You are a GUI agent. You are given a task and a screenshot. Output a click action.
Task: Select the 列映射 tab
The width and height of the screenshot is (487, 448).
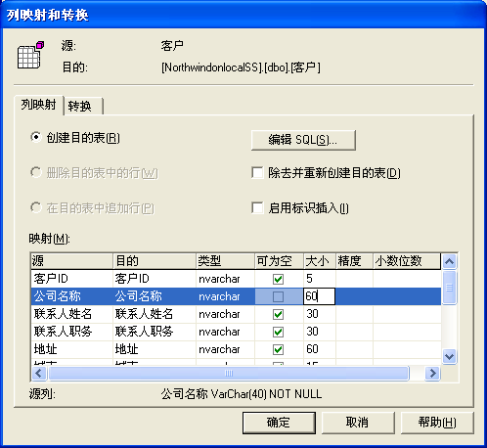[x=39, y=105]
